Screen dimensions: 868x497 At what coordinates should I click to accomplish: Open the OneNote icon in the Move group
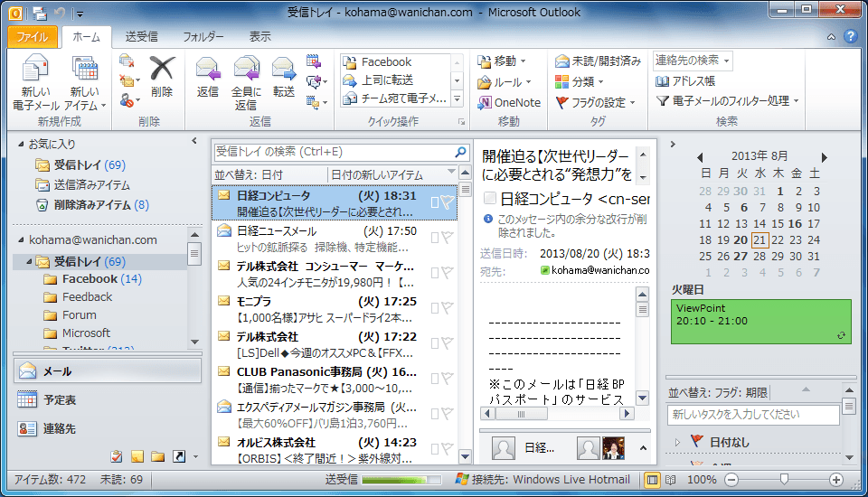coord(484,102)
